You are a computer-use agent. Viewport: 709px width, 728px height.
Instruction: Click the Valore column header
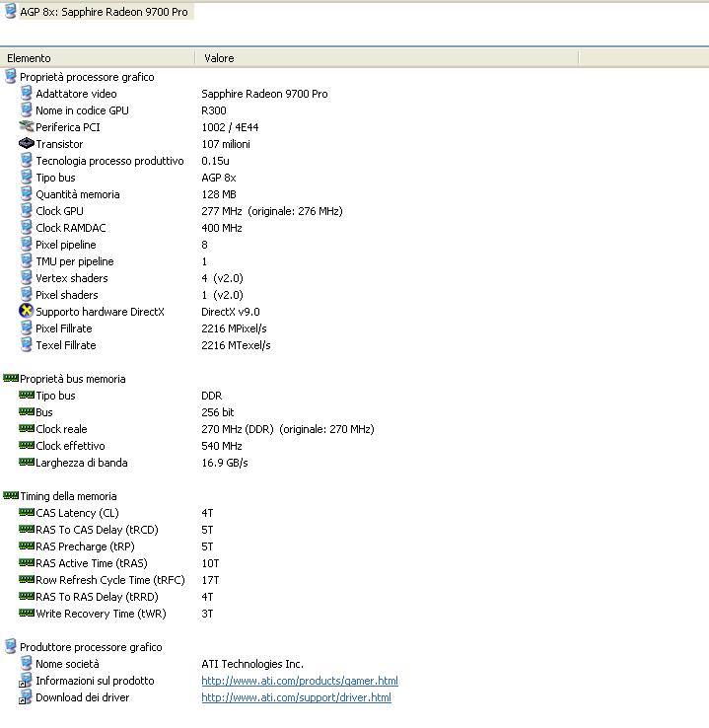pos(387,58)
